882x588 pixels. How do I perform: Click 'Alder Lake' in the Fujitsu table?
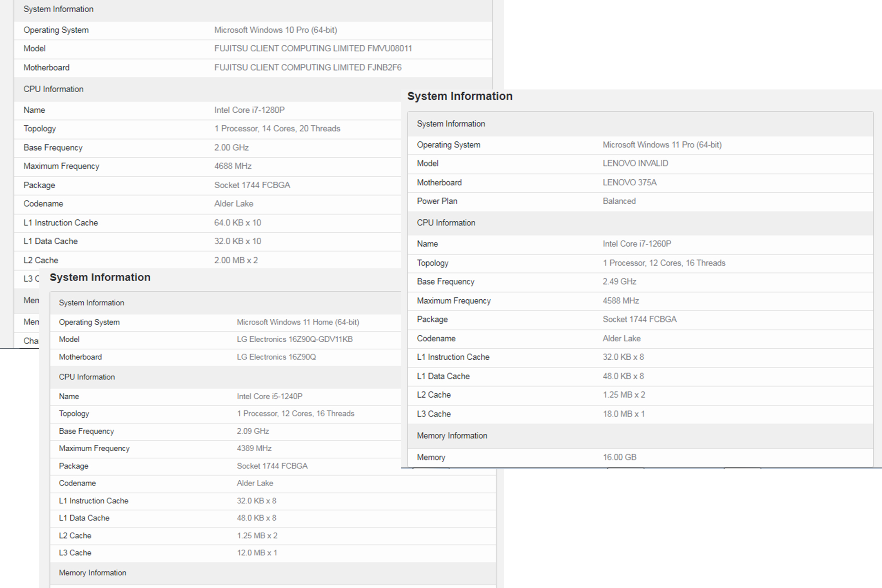point(234,204)
